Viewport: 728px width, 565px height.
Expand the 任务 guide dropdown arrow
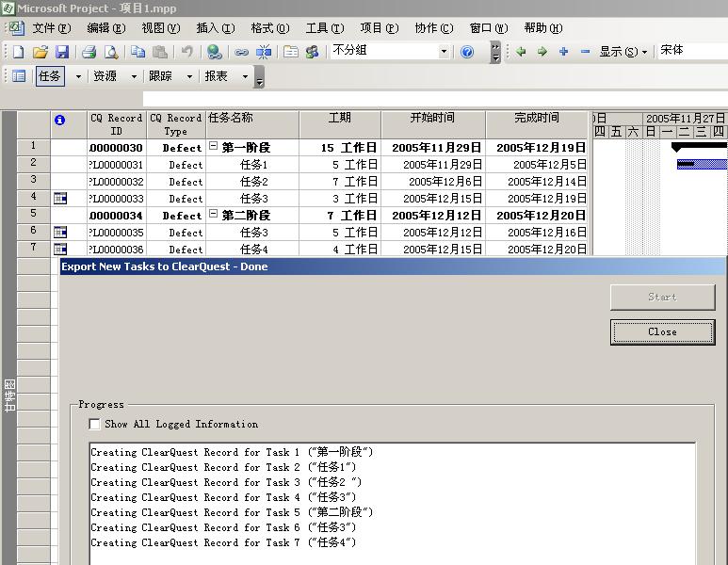pyautogui.click(x=78, y=76)
